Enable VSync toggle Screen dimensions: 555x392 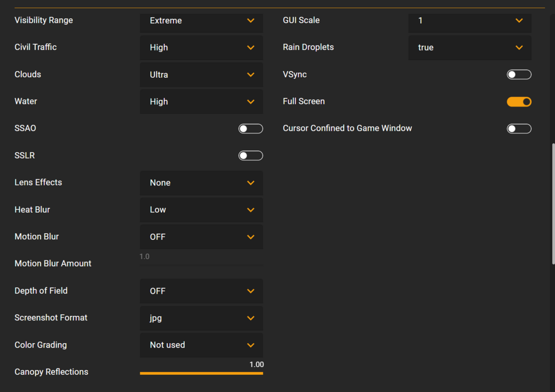[x=519, y=74]
